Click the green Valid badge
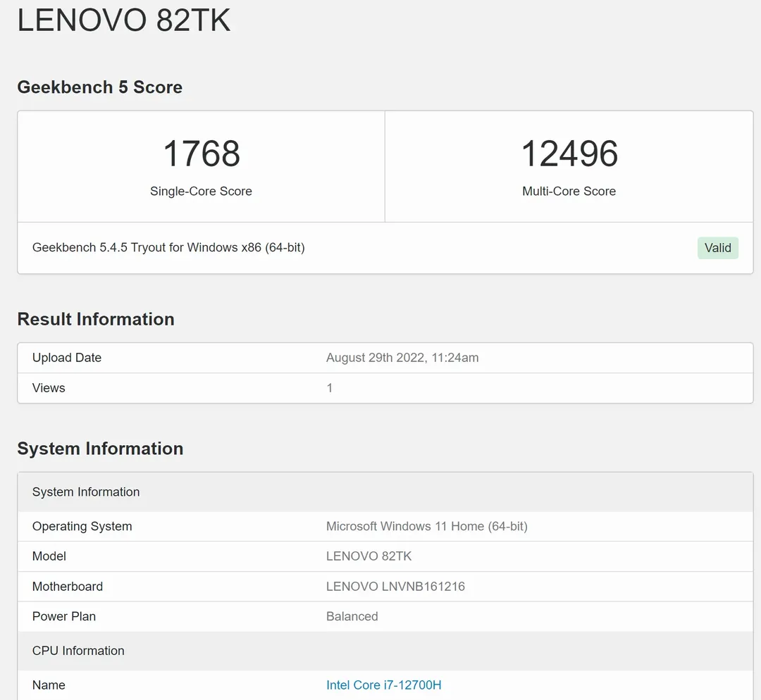 717,248
